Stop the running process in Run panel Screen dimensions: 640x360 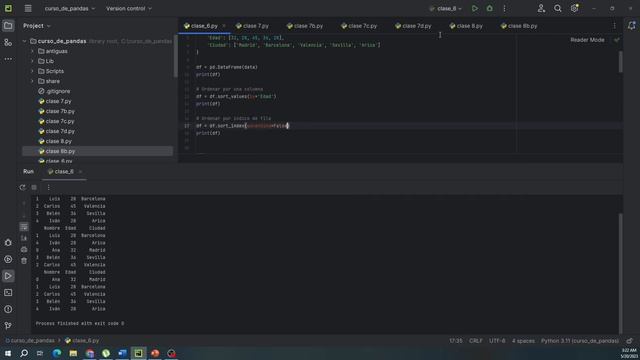34,187
